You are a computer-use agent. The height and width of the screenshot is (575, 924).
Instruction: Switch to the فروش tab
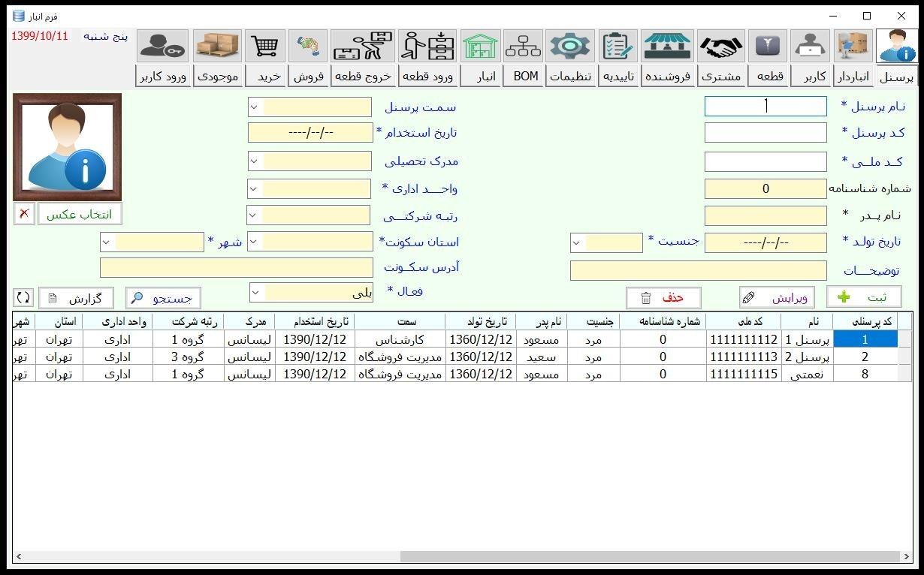click(x=308, y=77)
